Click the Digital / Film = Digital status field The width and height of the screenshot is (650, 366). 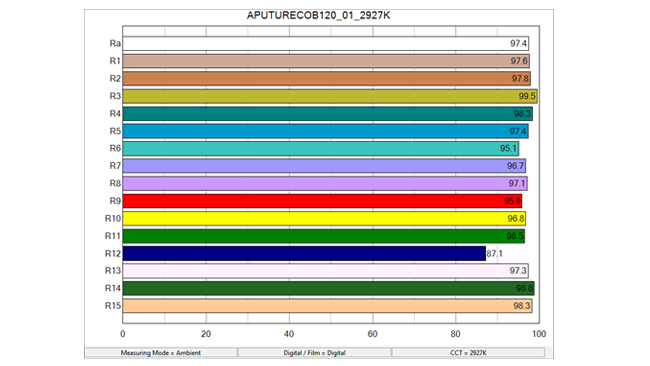point(315,353)
